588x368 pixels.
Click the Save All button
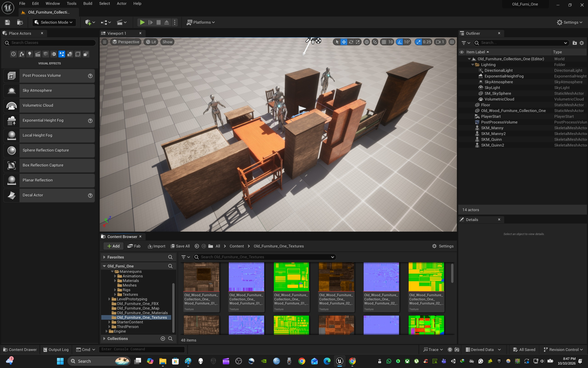click(180, 246)
